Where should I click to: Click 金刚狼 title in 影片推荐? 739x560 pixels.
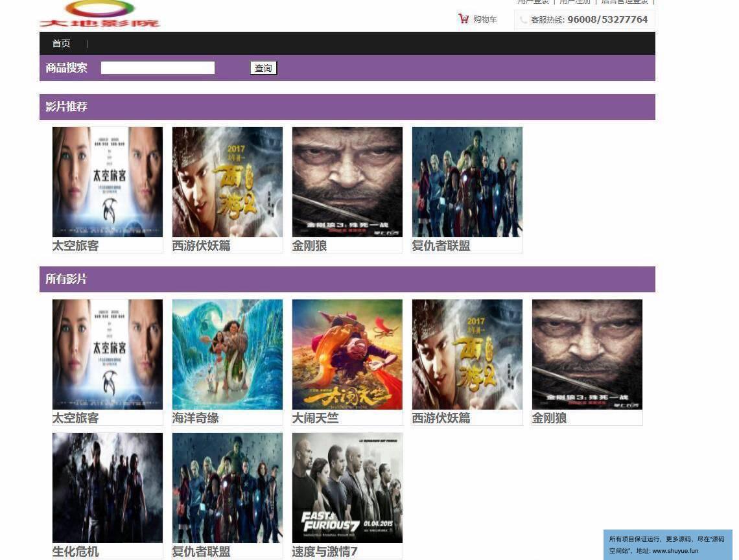(310, 246)
